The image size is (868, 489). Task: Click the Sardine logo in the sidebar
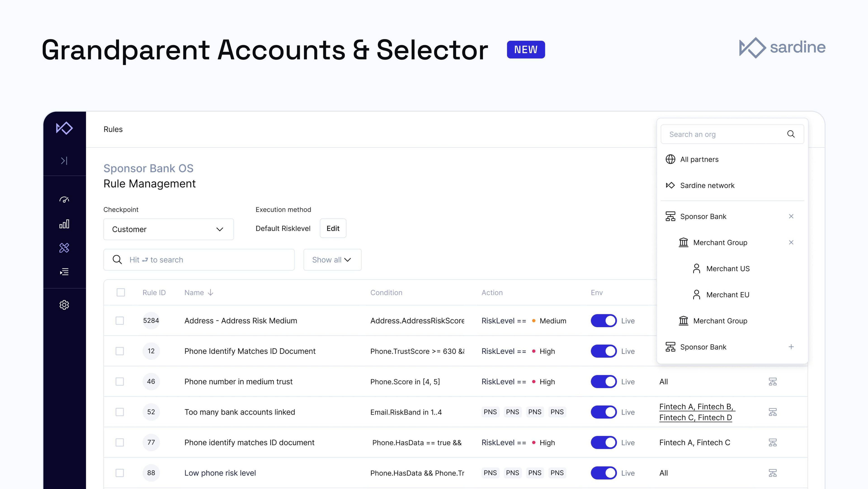pos(64,128)
